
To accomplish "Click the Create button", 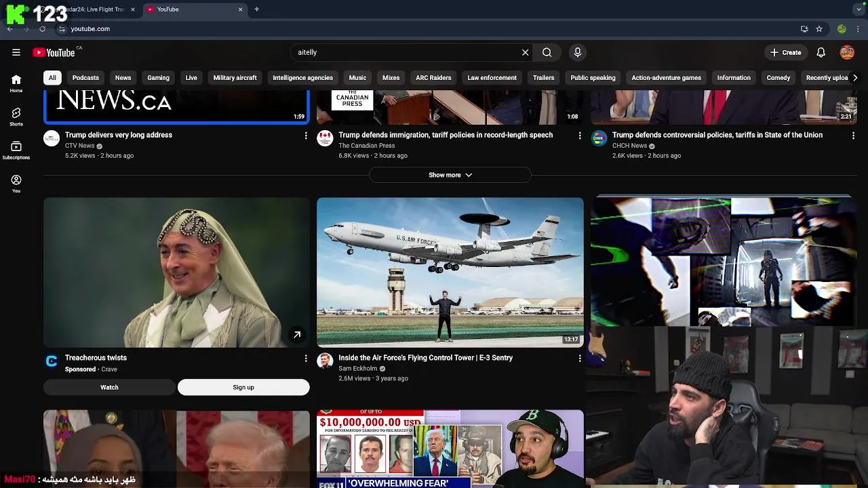I will click(x=785, y=52).
